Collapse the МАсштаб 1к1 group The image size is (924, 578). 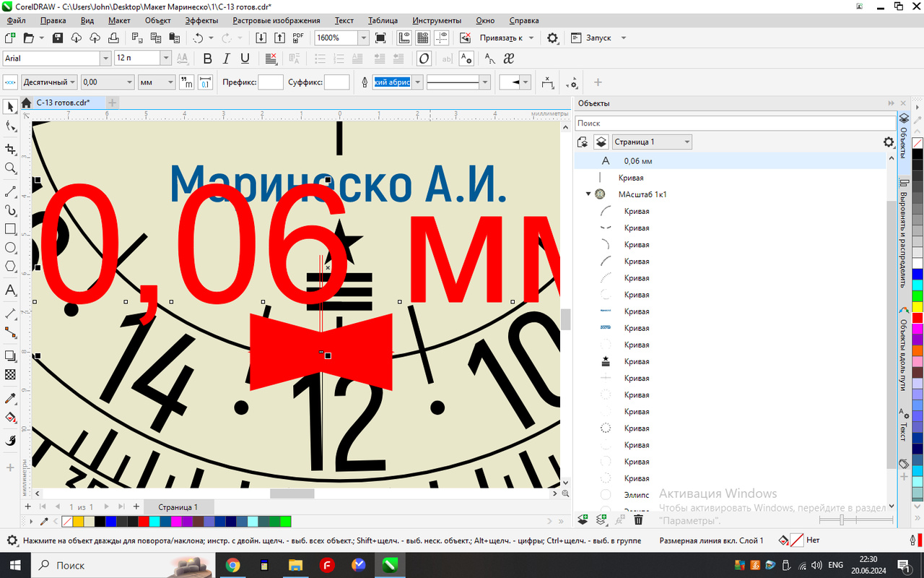[x=588, y=194]
